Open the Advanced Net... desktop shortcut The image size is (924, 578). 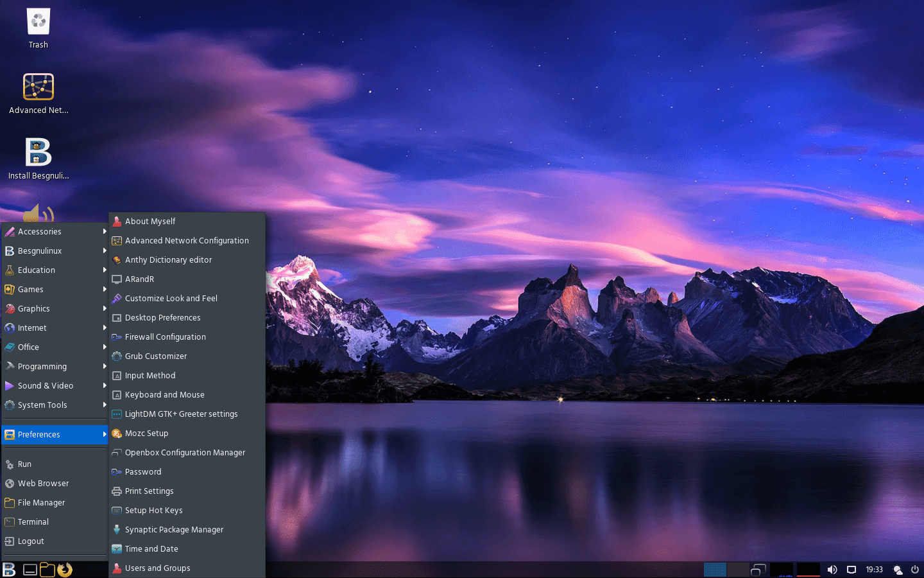[38, 93]
